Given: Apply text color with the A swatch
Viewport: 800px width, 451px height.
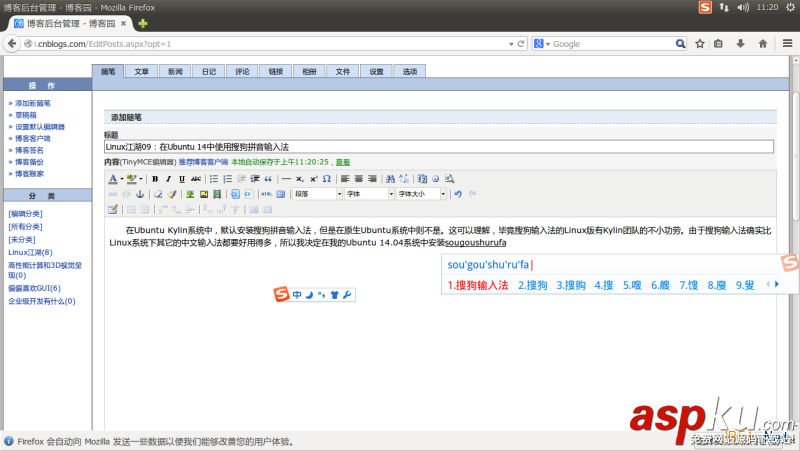Looking at the screenshot, I should click(x=113, y=179).
